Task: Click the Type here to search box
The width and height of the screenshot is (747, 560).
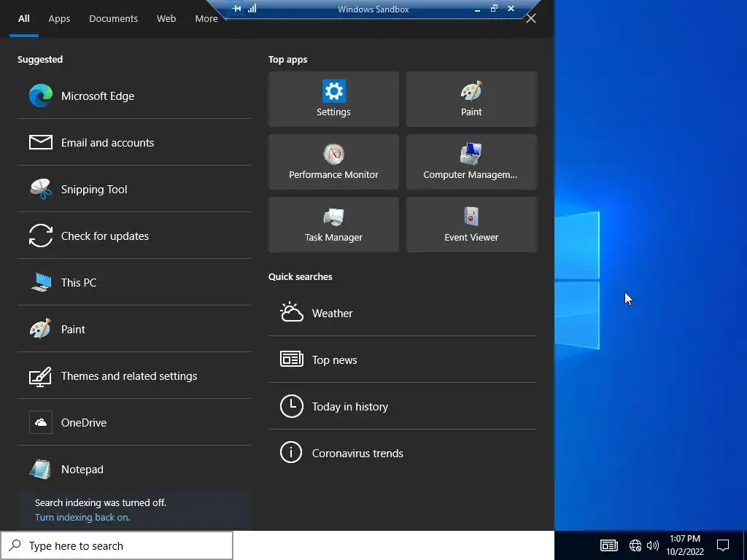Action: [x=117, y=545]
